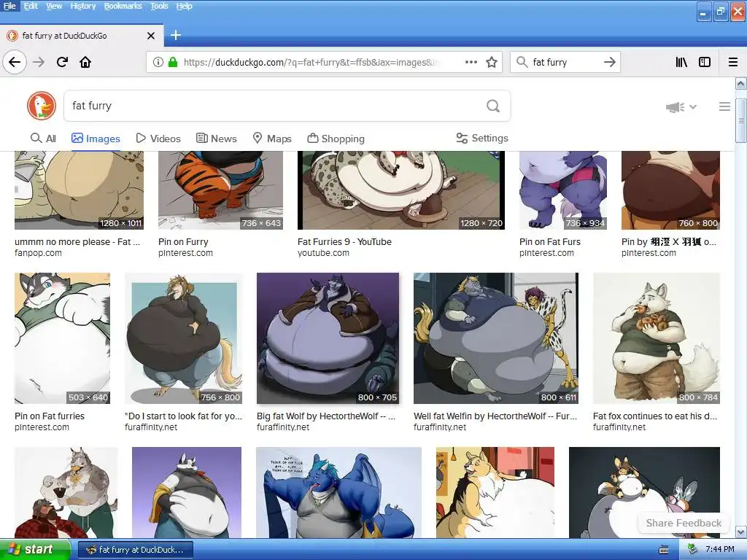Screen dimensions: 747x560
Task: Click the 7:44 PM taskbar clock
Action: pos(719,550)
